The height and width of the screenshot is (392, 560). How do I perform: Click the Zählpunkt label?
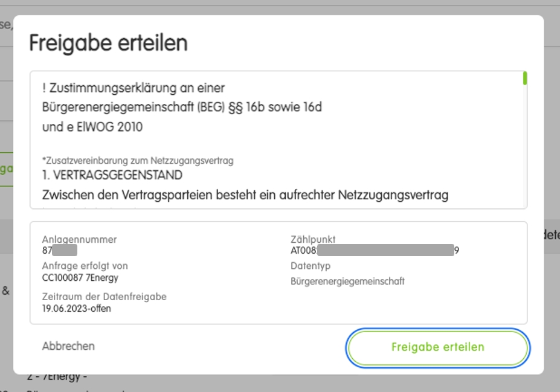pos(312,239)
